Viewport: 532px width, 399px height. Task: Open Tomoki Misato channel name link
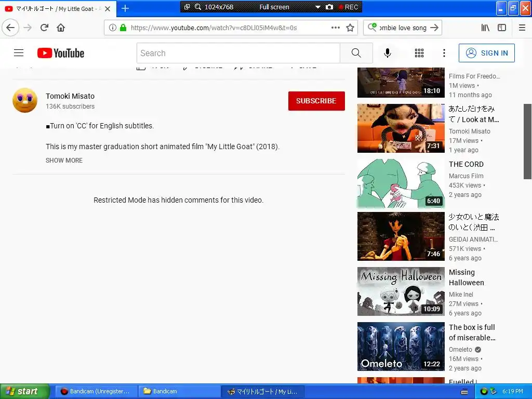(70, 96)
